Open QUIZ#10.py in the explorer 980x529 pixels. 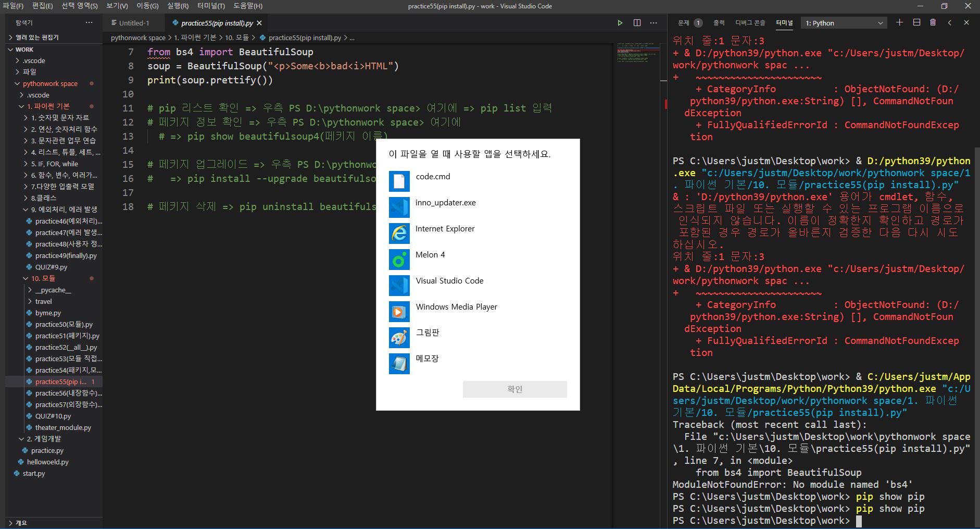pyautogui.click(x=53, y=416)
